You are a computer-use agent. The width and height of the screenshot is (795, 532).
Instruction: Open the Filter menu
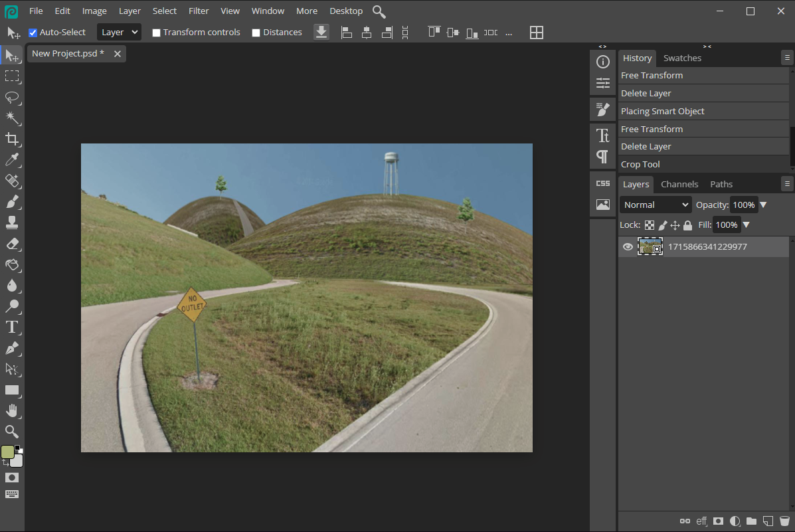[199, 11]
